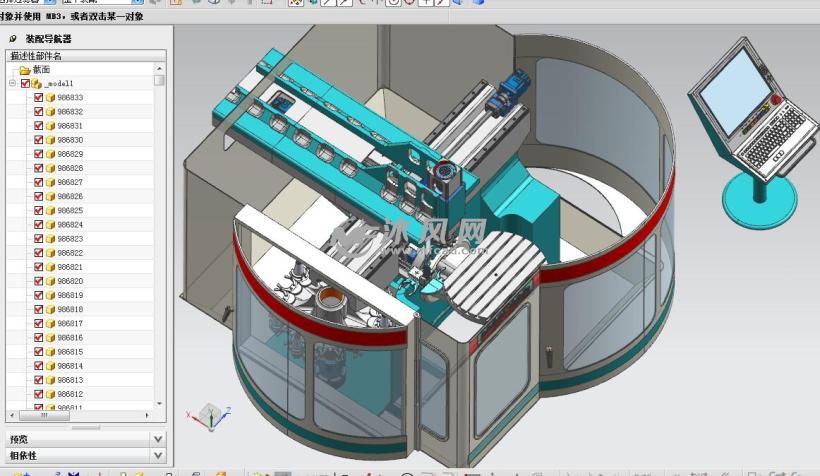
Task: Uncheck the _model1 visibility checkbox
Action: 25,84
